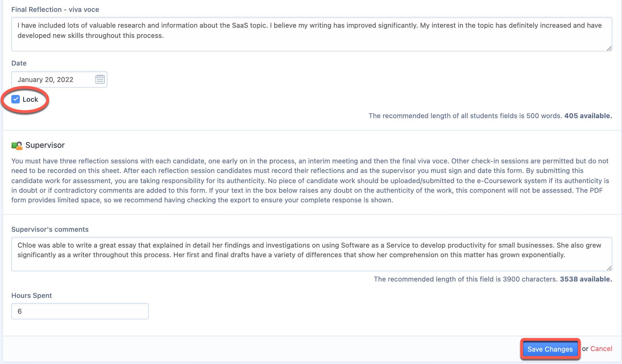Save Changes to the form
This screenshot has height=364, width=622.
(x=550, y=349)
